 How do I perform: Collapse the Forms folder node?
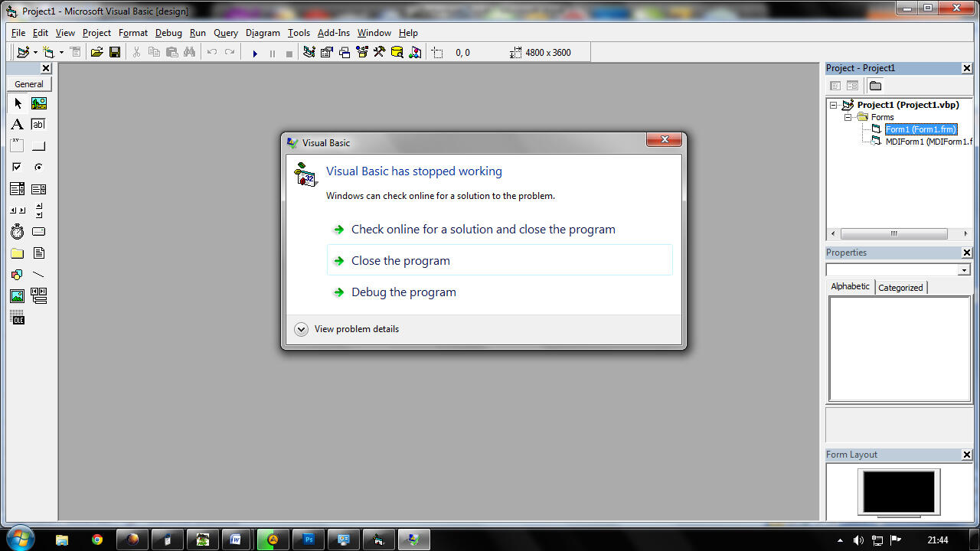tap(848, 117)
